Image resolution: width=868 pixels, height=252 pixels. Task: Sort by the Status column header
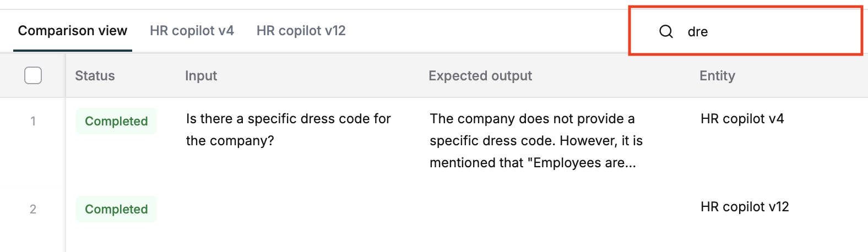(95, 76)
